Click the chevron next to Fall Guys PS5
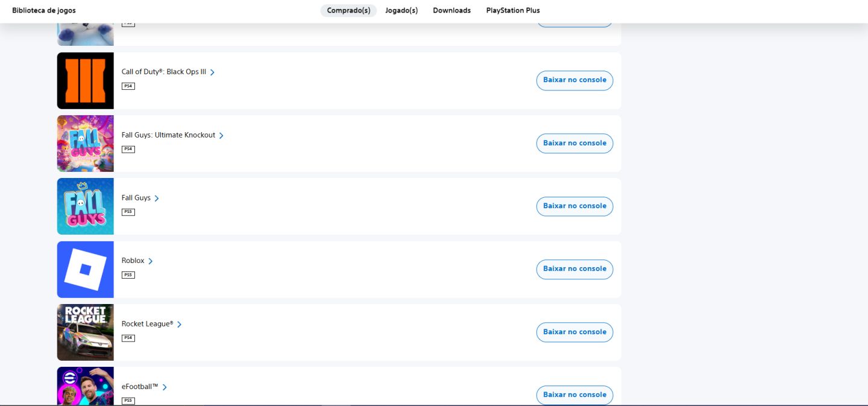 click(157, 198)
